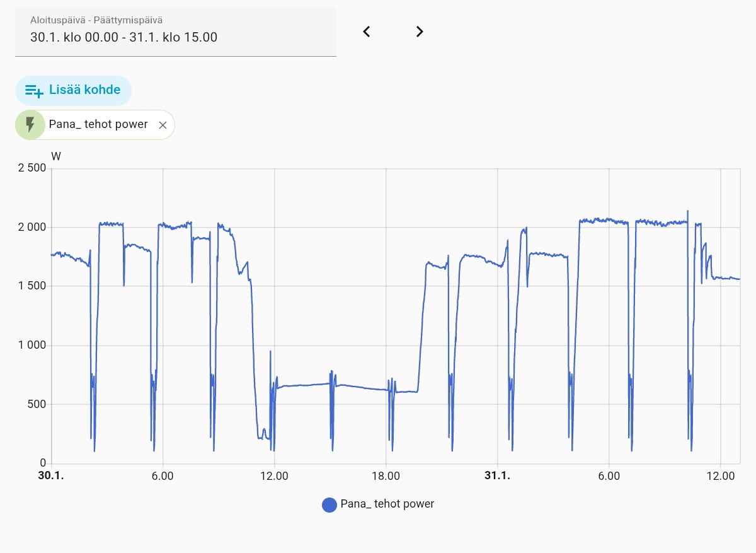Click the 18.00 time label on x-axis
This screenshot has height=553, width=756.
pos(386,476)
